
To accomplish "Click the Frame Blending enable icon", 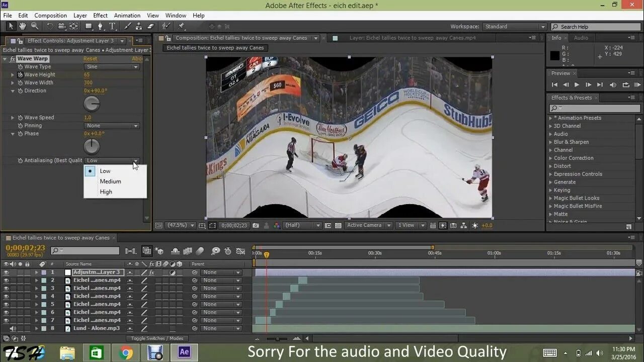I will pos(188,250).
